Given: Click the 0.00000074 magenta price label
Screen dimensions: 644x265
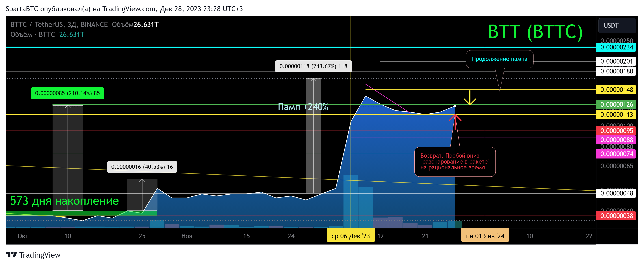Looking at the screenshot, I should coord(616,154).
